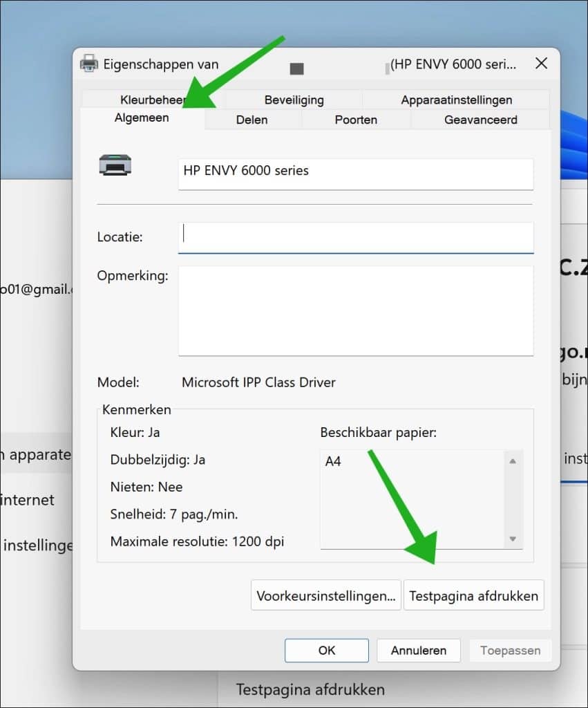Switch to the Kleurbeheer tab
Image resolution: width=588 pixels, height=708 pixels.
[x=153, y=100]
